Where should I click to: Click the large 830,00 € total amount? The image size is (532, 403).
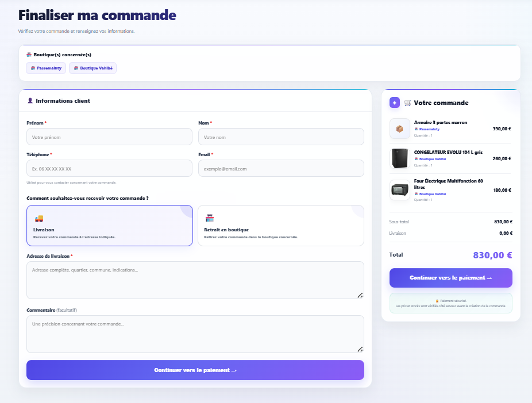492,255
